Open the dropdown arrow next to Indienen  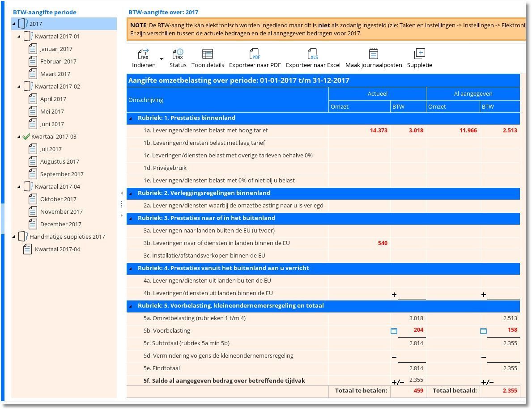[162, 59]
